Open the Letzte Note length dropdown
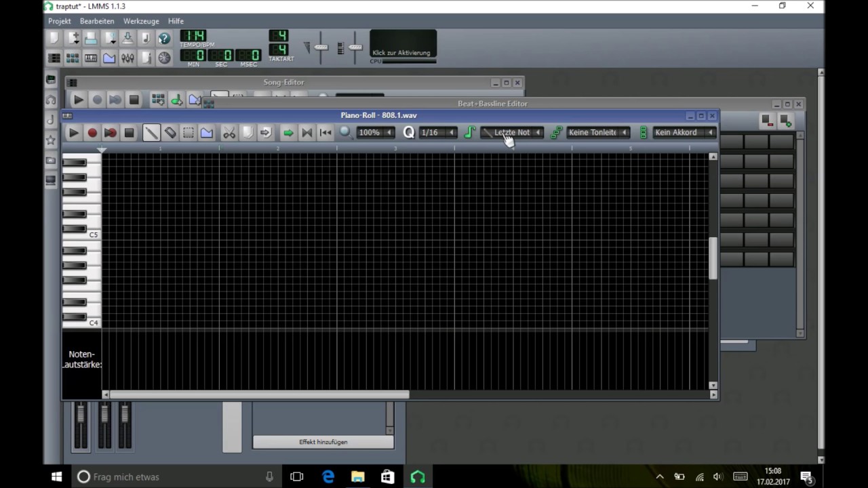The height and width of the screenshot is (488, 868). (512, 132)
